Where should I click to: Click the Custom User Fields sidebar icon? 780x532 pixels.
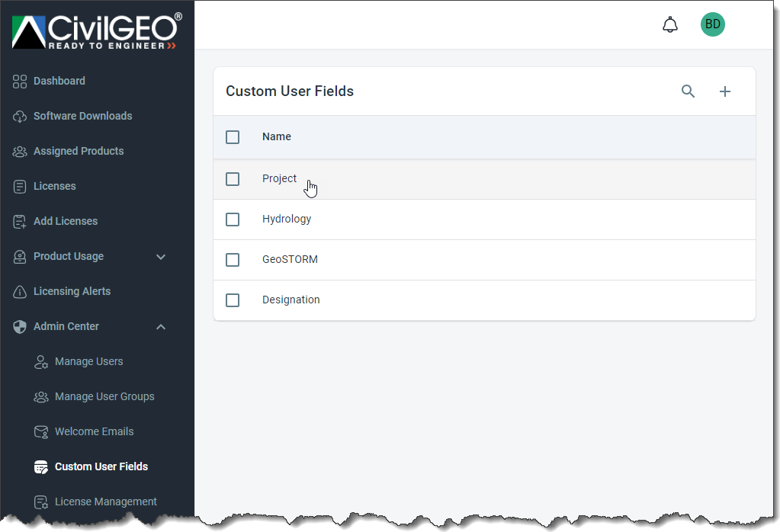click(x=40, y=467)
